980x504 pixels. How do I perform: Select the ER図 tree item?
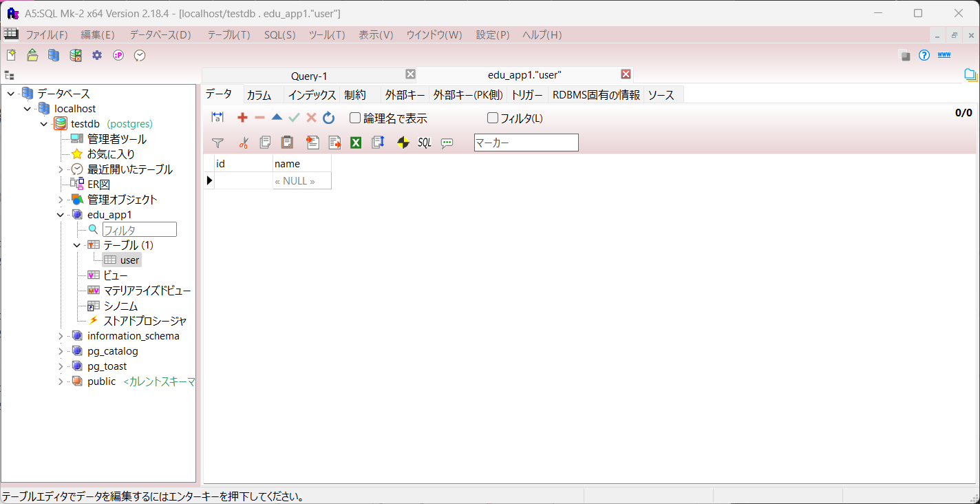[x=98, y=185]
